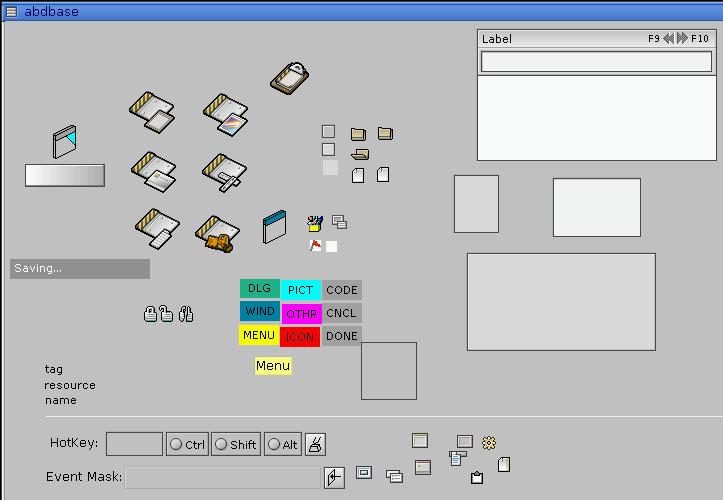Screen dimensions: 723x500
Task: Click the small black clipboard icon at the bottom
Action: tap(477, 478)
